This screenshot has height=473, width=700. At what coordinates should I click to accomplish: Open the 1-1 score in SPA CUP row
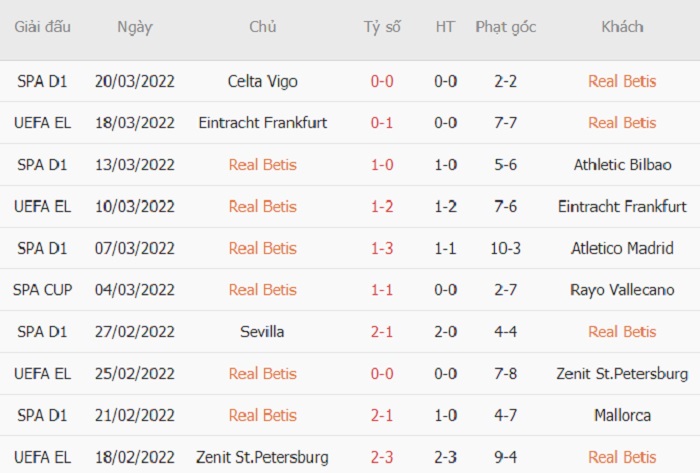pyautogui.click(x=382, y=290)
